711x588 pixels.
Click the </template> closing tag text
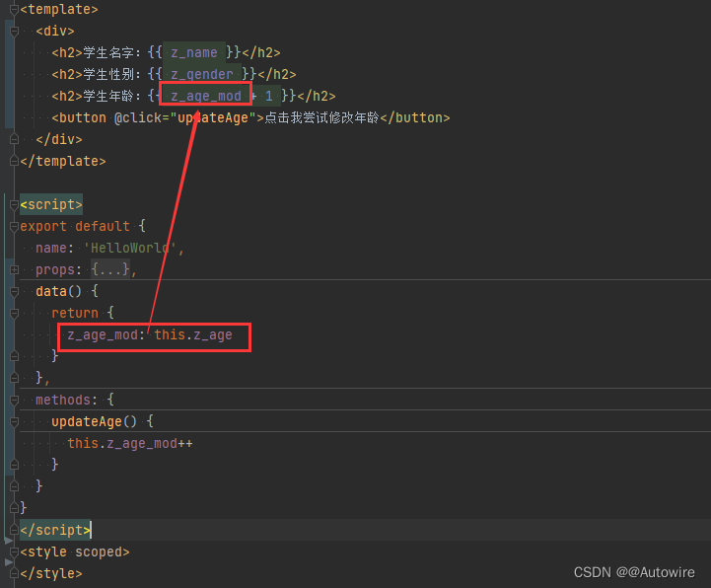click(63, 161)
